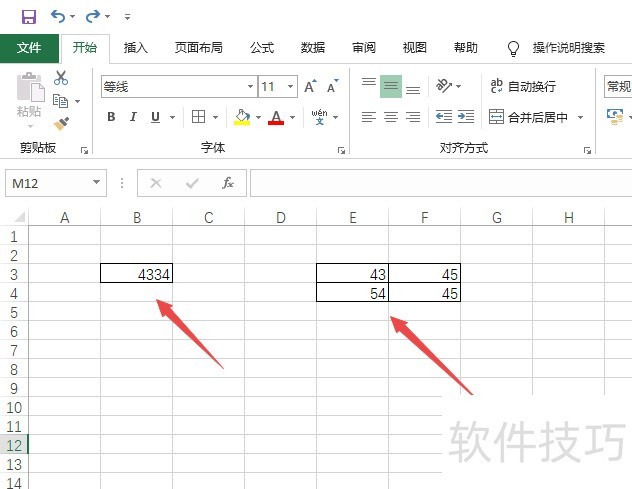This screenshot has height=489, width=632.
Task: Open the 文件 (File) menu button
Action: coord(29,47)
